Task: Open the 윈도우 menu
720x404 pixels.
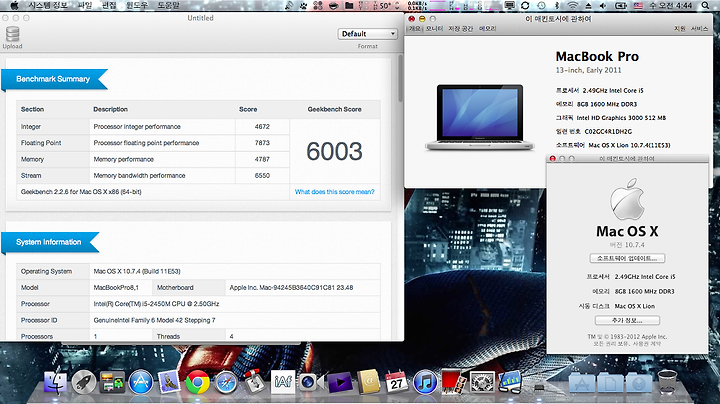Action: (137, 6)
